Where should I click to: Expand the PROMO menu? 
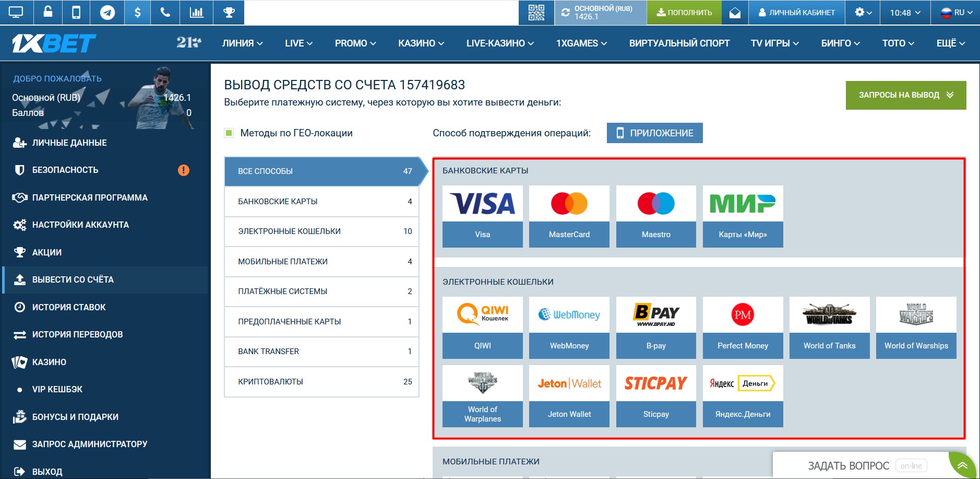click(x=355, y=43)
